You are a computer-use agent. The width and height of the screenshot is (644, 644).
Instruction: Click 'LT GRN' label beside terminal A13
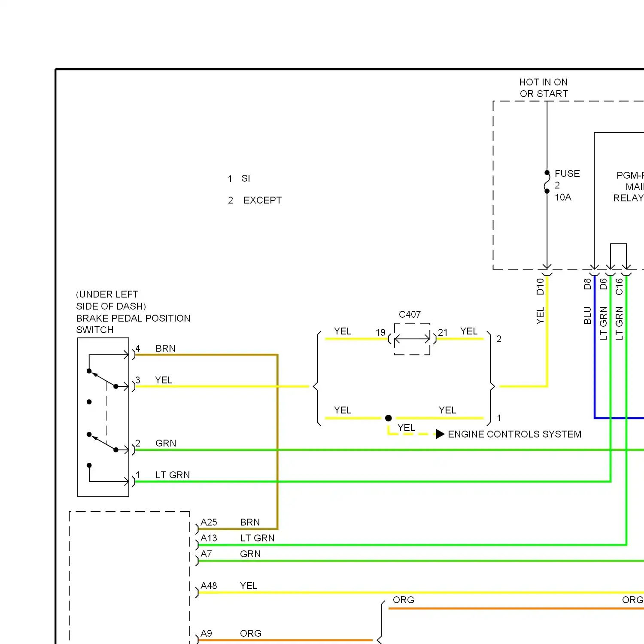[x=257, y=538]
